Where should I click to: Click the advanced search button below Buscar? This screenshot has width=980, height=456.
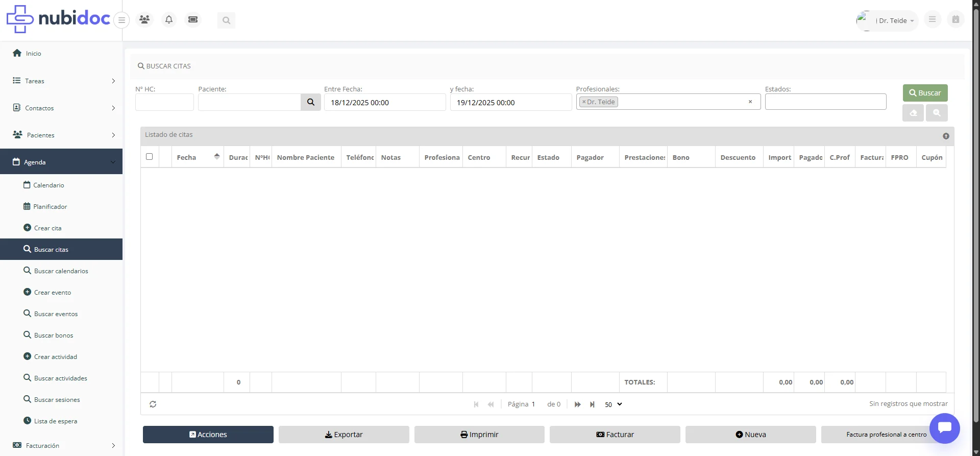[937, 113]
